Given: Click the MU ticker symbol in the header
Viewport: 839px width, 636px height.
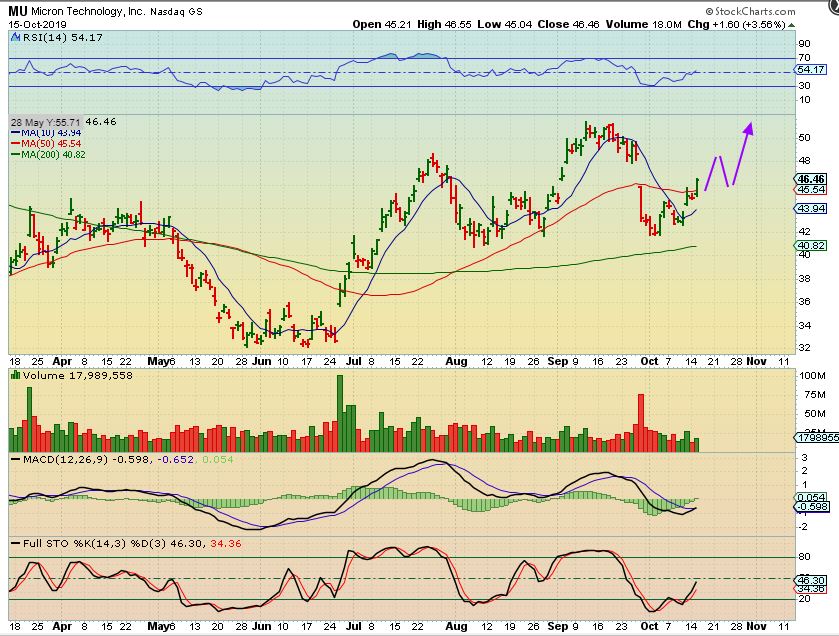Looking at the screenshot, I should pos(18,11).
